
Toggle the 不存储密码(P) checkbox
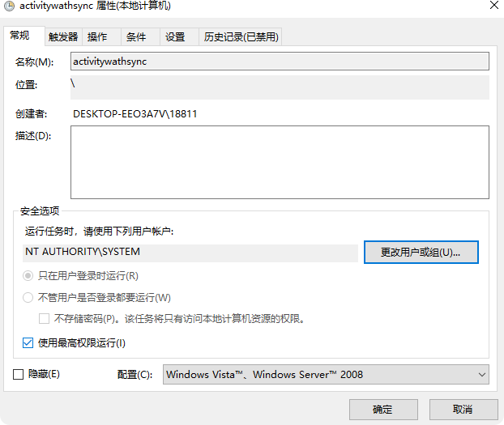[x=44, y=319]
